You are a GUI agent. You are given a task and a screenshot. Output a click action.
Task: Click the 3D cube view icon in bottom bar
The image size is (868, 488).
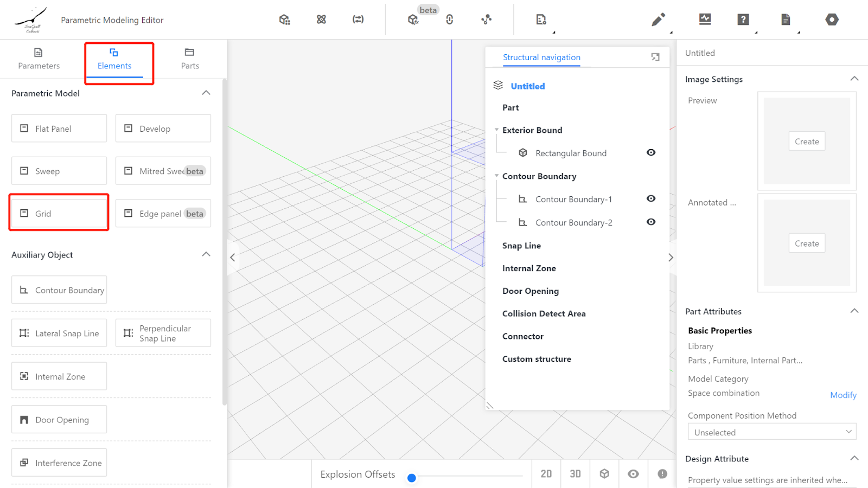coord(604,474)
